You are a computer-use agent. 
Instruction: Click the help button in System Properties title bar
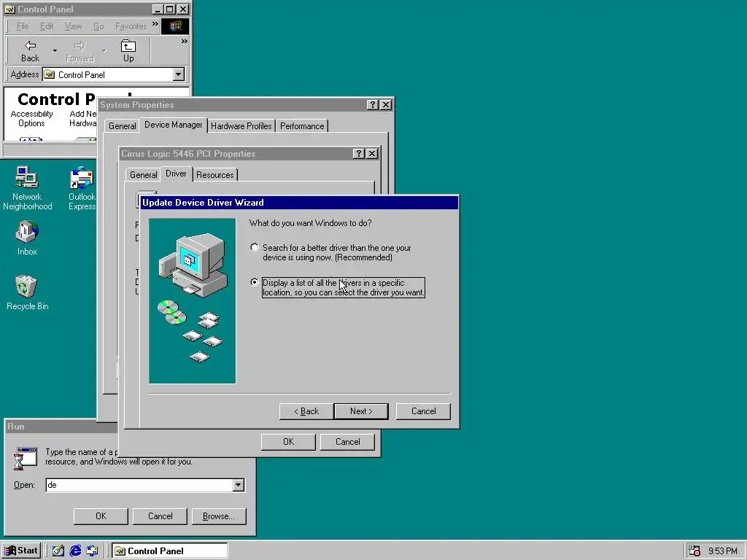pos(373,105)
